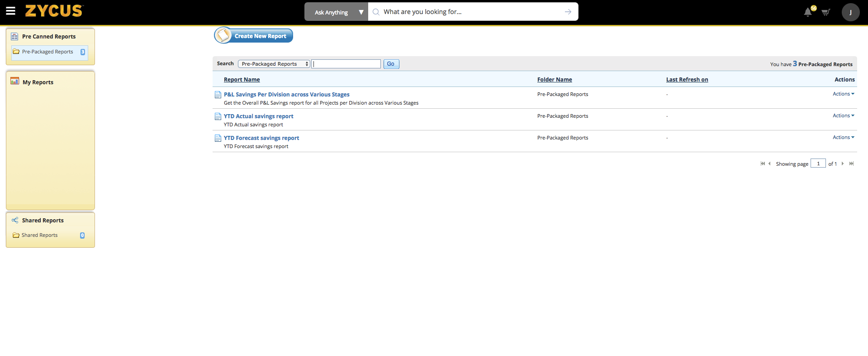Expand Actions for P&L Savings report
Image resolution: width=868 pixels, height=356 pixels.
pos(843,94)
